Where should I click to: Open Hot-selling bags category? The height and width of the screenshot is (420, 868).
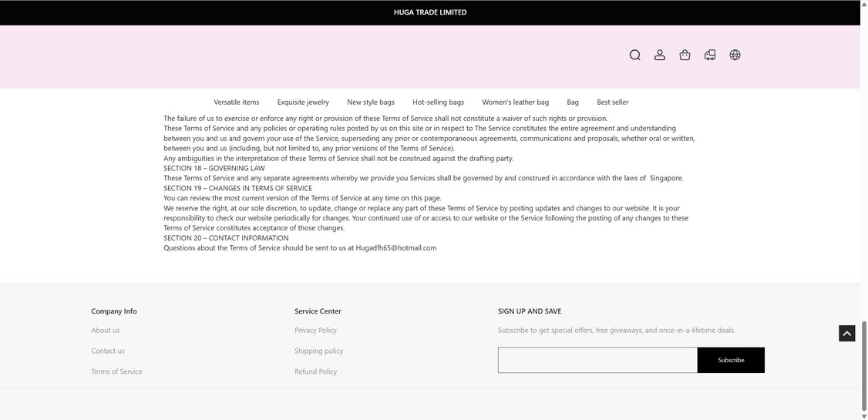coord(438,102)
